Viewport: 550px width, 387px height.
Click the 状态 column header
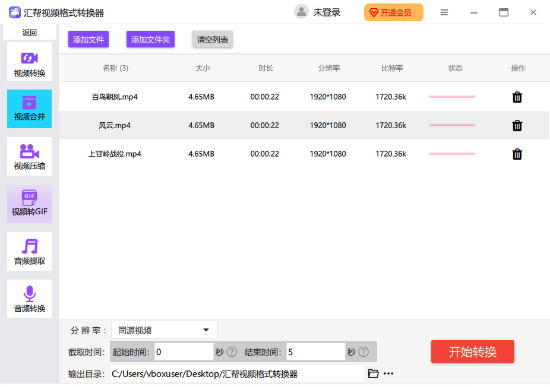tap(455, 68)
